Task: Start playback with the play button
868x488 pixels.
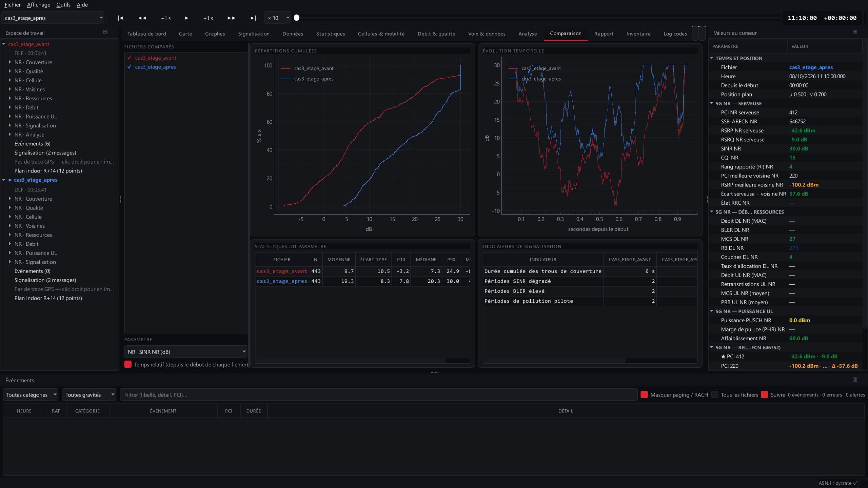Action: tap(186, 18)
